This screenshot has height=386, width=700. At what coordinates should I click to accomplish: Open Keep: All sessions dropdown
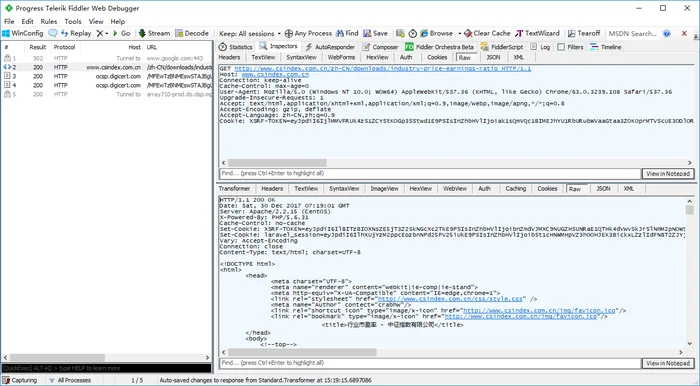250,33
